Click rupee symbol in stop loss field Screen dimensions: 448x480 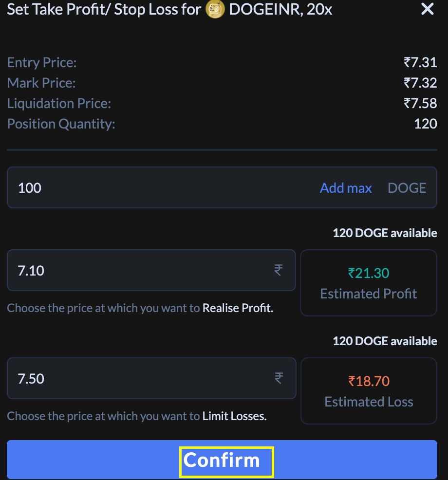click(279, 378)
